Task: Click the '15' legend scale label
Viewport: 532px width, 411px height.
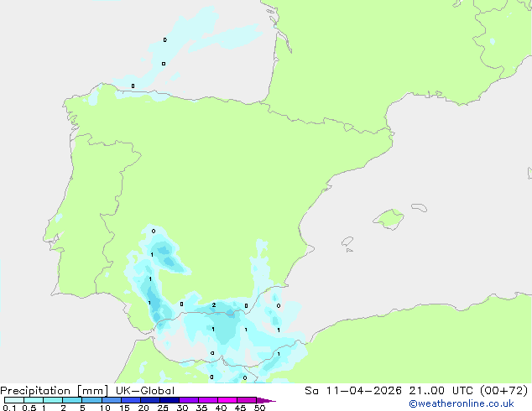Action: (124, 408)
